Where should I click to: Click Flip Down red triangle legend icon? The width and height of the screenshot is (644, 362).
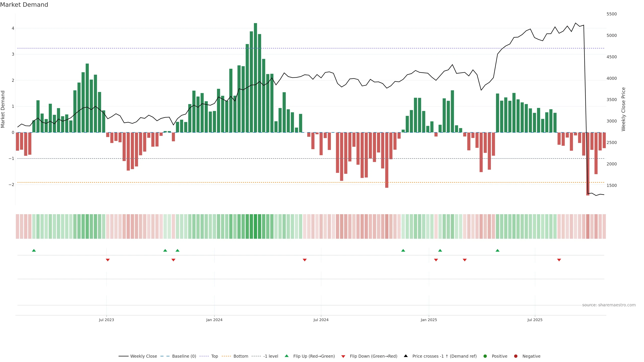coord(343,356)
